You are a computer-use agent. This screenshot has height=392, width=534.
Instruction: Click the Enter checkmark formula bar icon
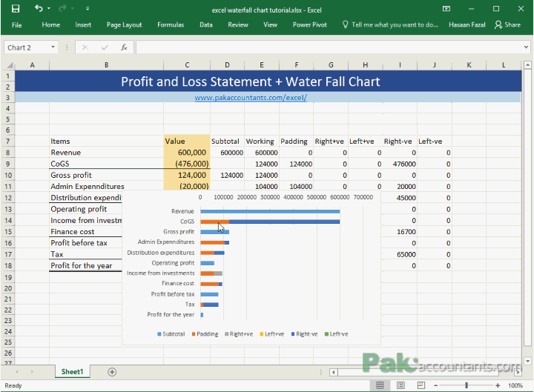[x=105, y=47]
